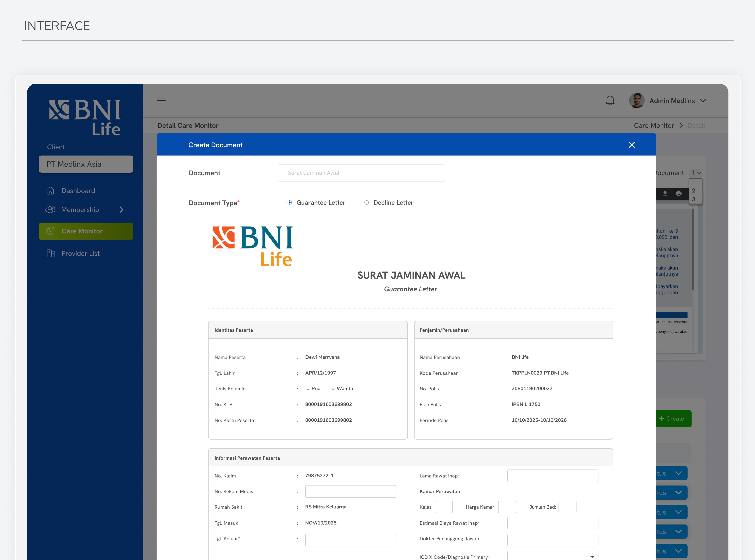755x560 pixels.
Task: Click the Detail breadcrumb text
Action: click(x=696, y=125)
